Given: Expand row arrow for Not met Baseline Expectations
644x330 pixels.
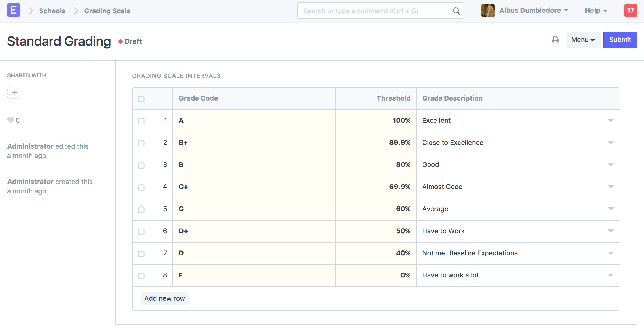Looking at the screenshot, I should pyautogui.click(x=611, y=253).
